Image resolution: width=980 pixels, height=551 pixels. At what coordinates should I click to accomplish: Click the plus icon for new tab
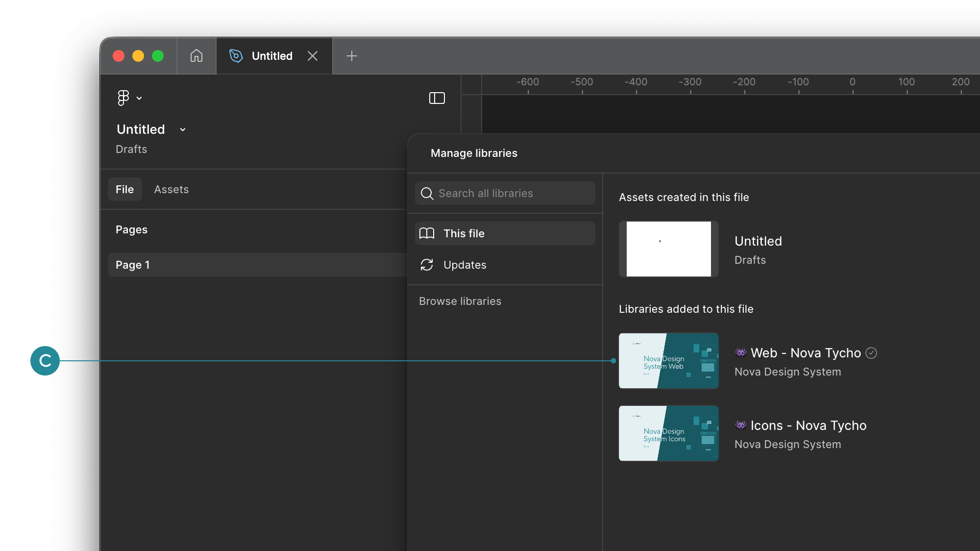[x=351, y=56]
